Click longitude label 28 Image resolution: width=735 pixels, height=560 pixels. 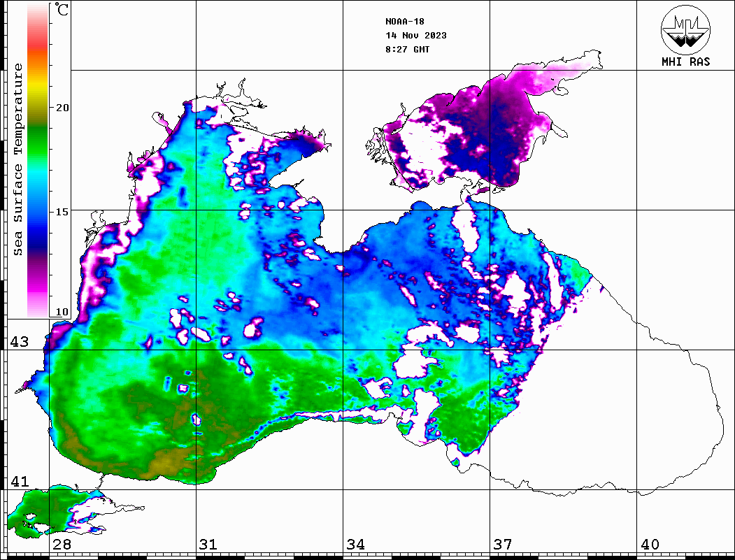(62, 545)
